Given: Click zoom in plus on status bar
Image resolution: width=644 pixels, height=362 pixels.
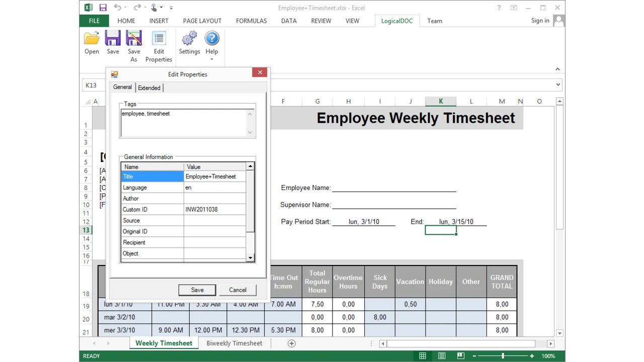Looking at the screenshot, I should 532,356.
